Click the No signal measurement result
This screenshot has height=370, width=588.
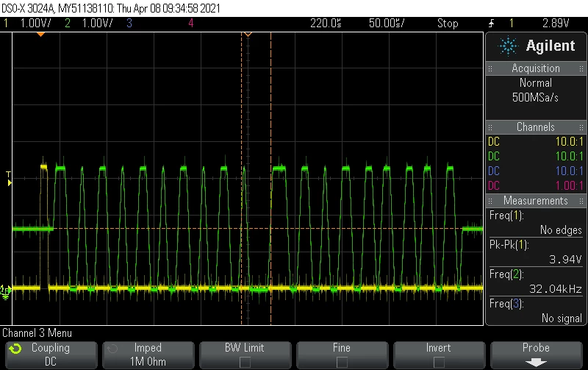click(x=562, y=319)
